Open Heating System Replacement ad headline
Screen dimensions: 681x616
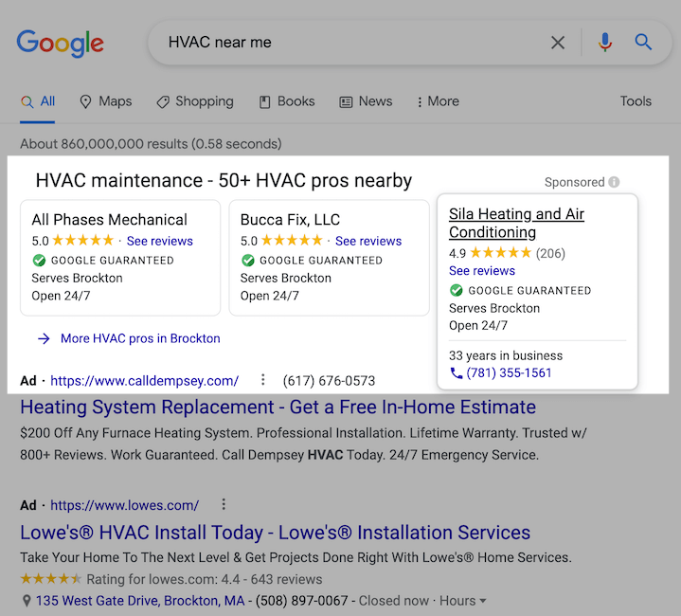point(278,408)
